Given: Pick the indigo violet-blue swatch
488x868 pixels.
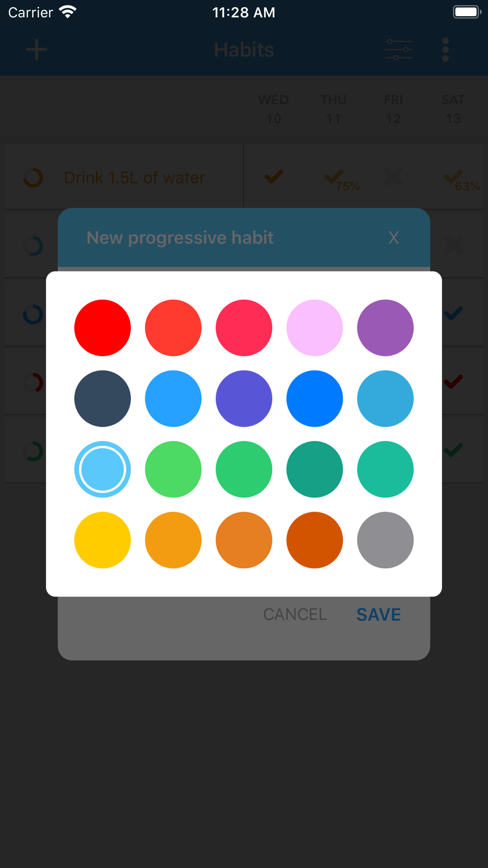Looking at the screenshot, I should coord(244,398).
